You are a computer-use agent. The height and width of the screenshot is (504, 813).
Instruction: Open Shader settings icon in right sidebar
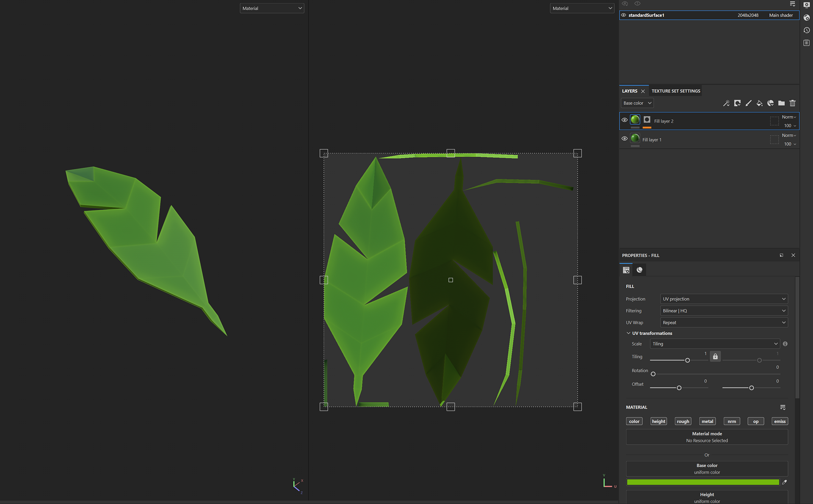pyautogui.click(x=807, y=18)
